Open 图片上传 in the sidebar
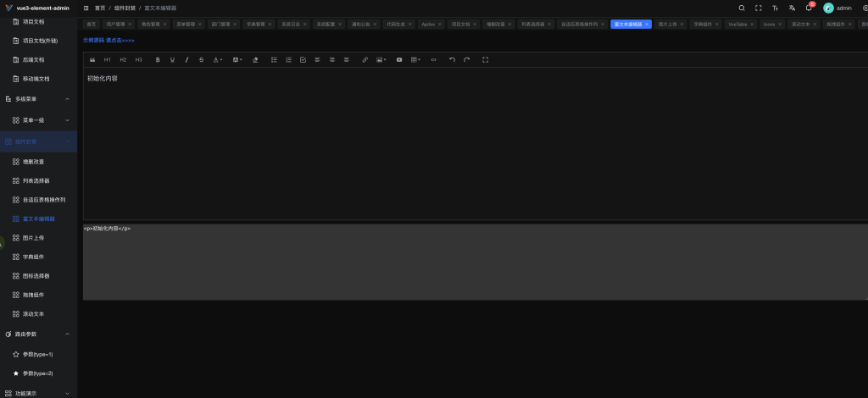 tap(38, 238)
